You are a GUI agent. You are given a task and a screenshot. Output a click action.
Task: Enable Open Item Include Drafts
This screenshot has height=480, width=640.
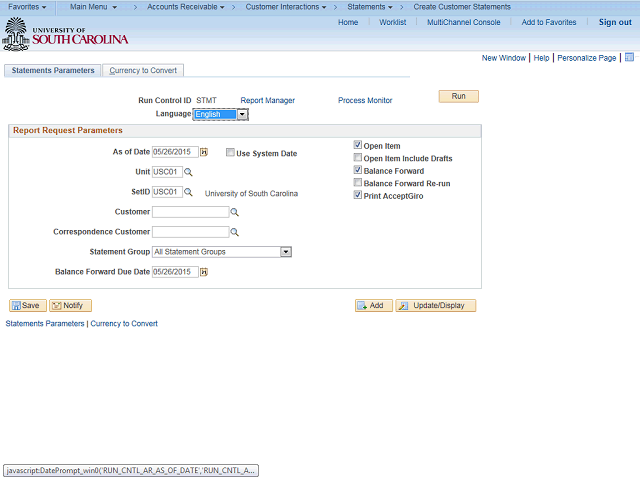(358, 158)
